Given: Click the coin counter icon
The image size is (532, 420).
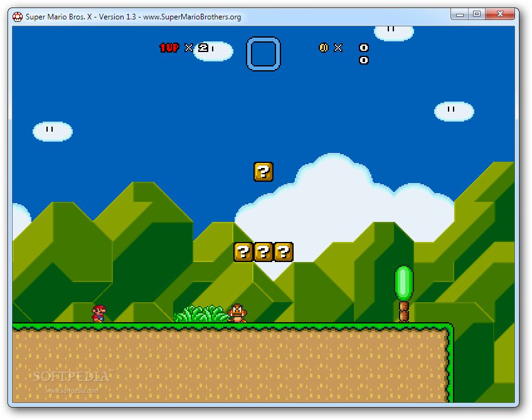Looking at the screenshot, I should [x=324, y=48].
